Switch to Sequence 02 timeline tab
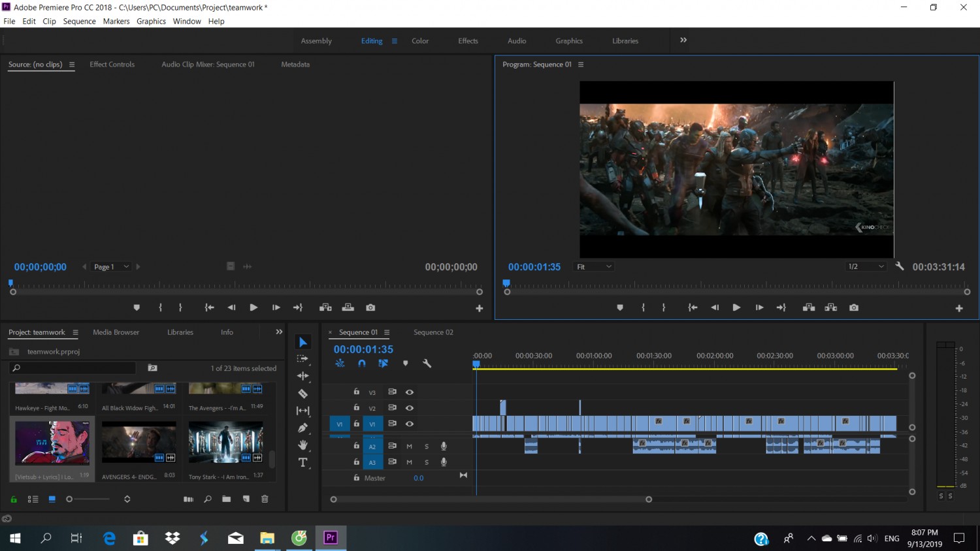This screenshot has width=980, height=551. coord(433,332)
